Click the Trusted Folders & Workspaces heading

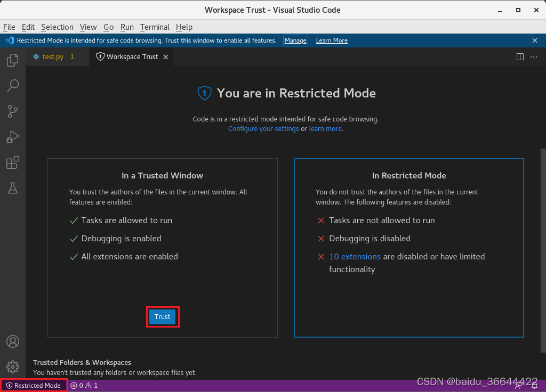click(x=82, y=362)
